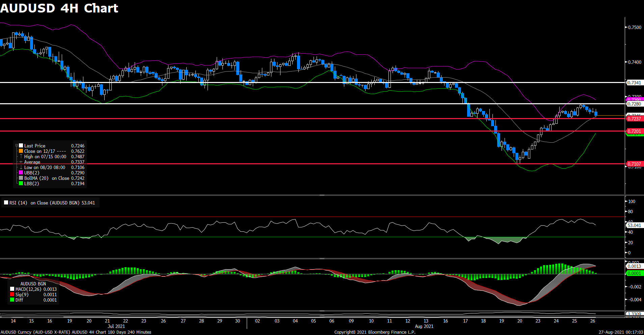Click the RSI axis label 100
The width and height of the screenshot is (644, 335).
click(x=632, y=201)
